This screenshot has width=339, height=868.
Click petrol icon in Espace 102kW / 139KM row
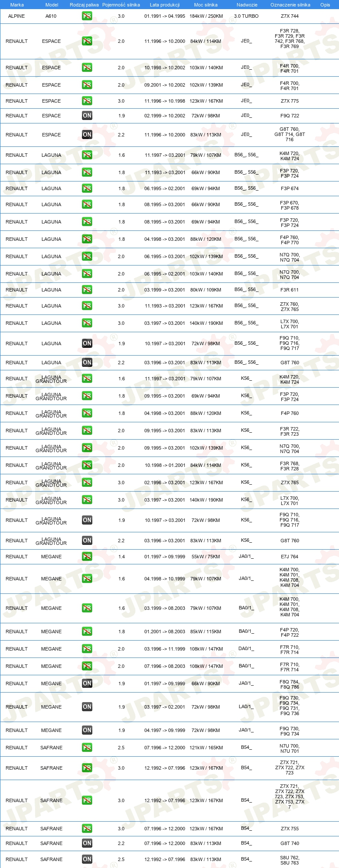click(87, 85)
